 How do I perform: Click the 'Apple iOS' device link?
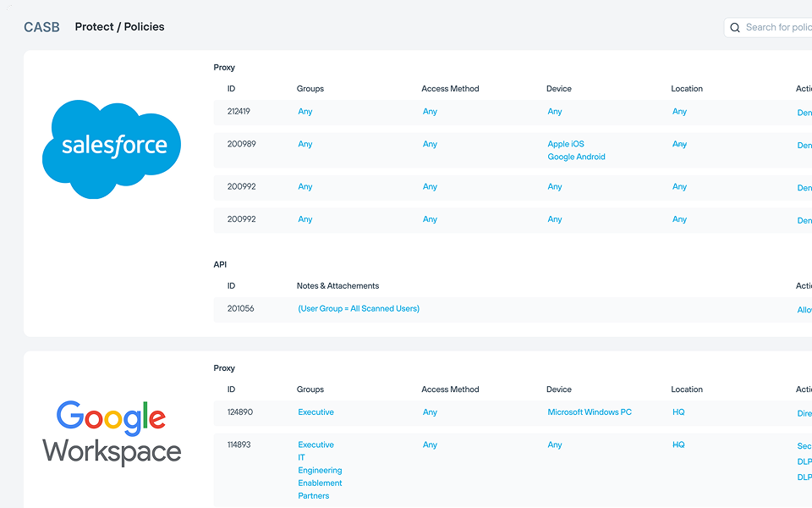(x=565, y=144)
